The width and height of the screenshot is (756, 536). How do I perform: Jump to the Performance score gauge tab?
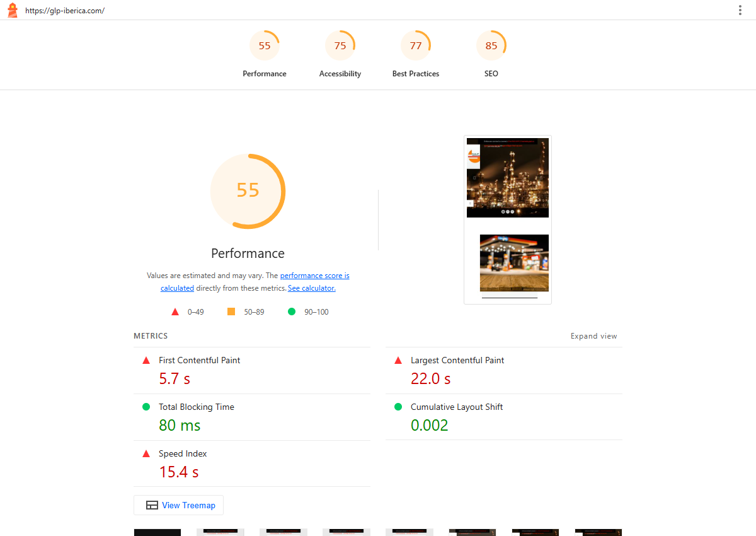265,54
